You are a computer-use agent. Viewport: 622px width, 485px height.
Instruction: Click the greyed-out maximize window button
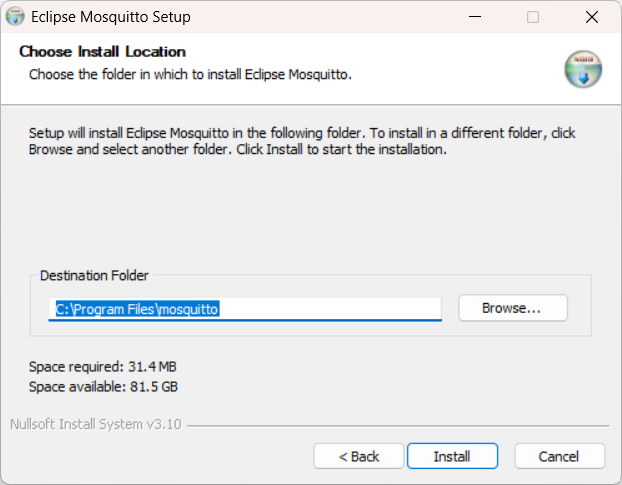pos(533,17)
